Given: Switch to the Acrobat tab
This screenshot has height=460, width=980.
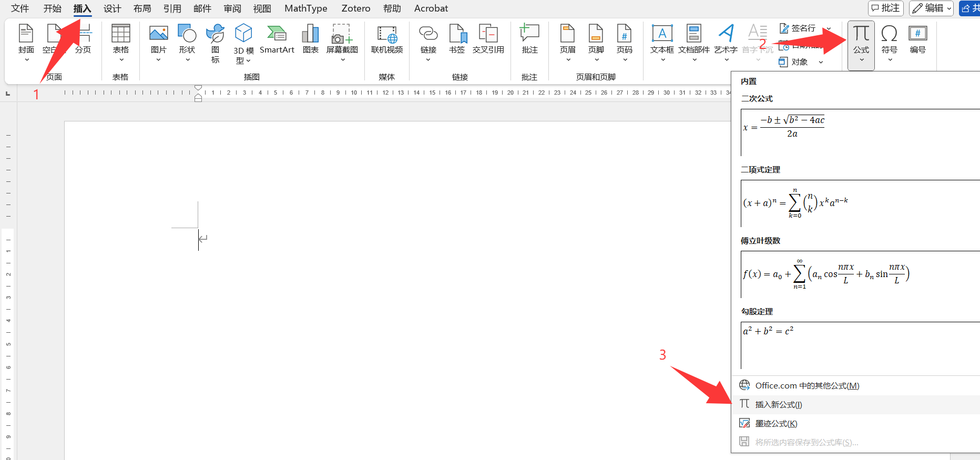Looking at the screenshot, I should tap(431, 8).
